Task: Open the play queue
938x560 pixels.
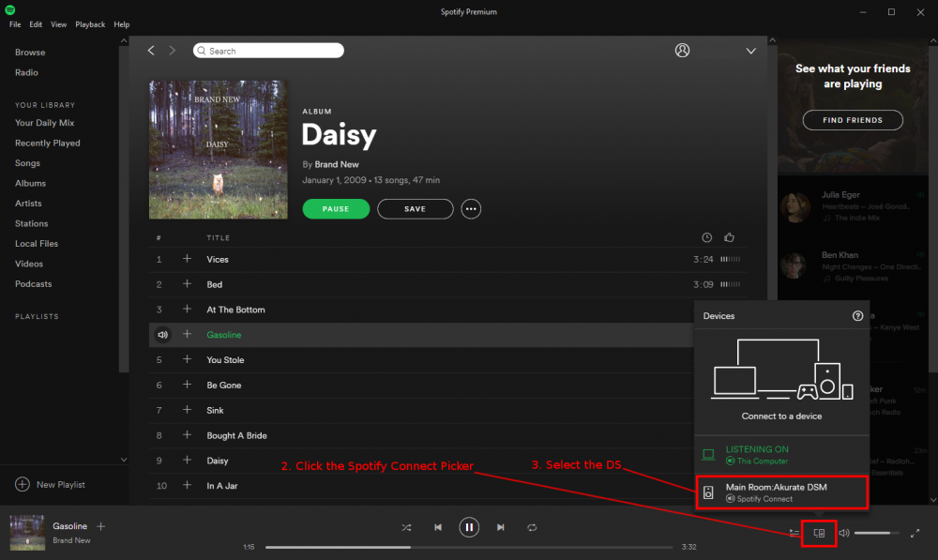Action: click(x=793, y=533)
